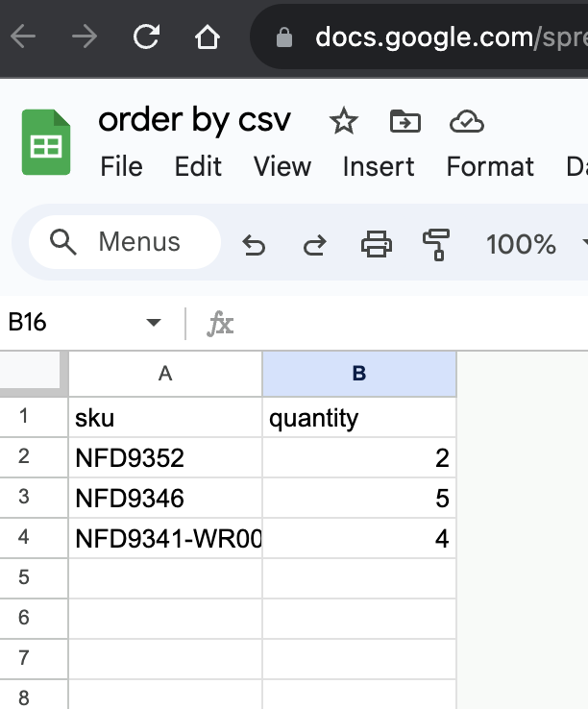Screen dimensions: 588x709
Task: Open the zoom level dropdown at 100%
Action: [533, 245]
